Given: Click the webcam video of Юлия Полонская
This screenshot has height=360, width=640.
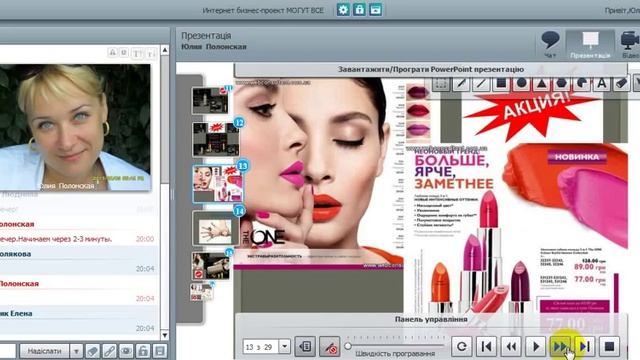Looking at the screenshot, I should point(76,127).
